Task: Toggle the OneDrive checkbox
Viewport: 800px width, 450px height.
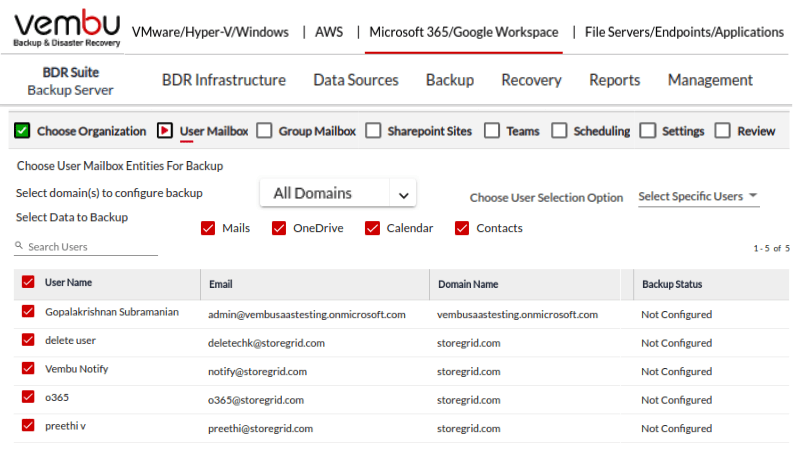Action: coord(279,228)
